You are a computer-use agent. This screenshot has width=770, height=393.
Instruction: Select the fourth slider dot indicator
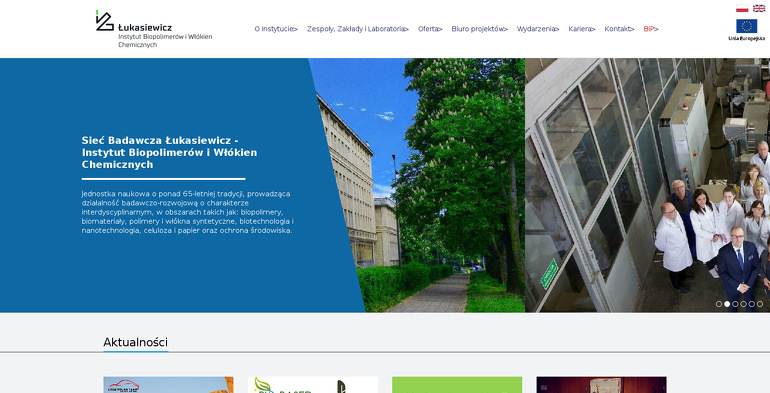click(x=743, y=304)
